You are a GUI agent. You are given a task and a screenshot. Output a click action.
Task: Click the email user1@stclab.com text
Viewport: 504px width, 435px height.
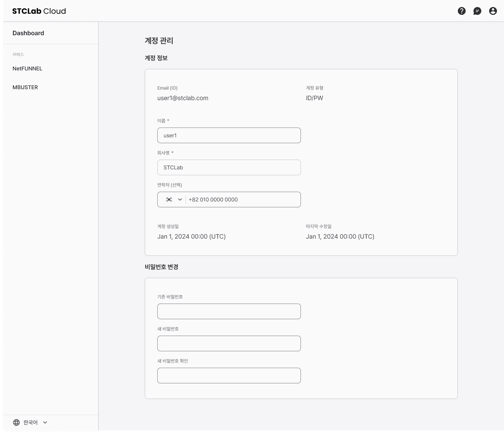(183, 98)
